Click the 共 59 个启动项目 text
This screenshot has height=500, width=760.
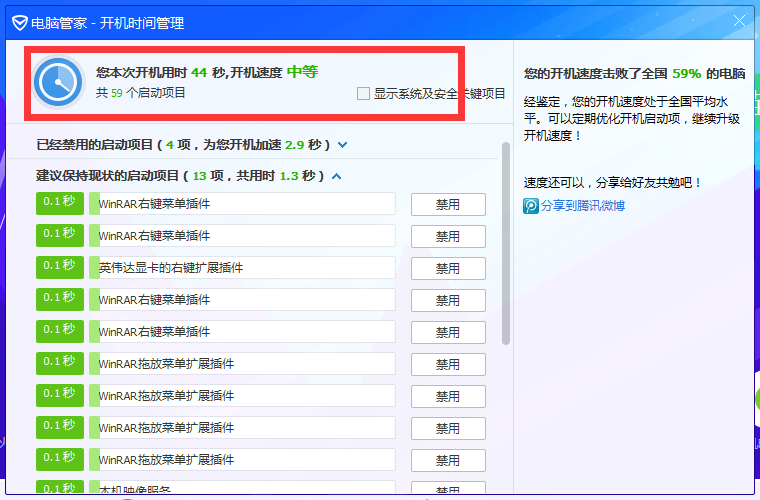[141, 93]
